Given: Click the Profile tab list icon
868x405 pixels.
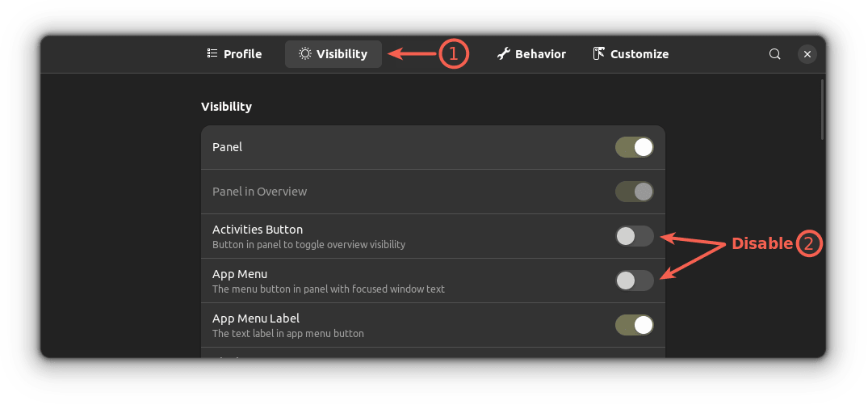Looking at the screenshot, I should pos(212,54).
